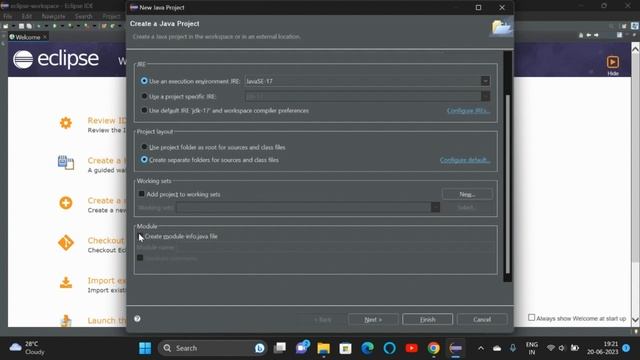
Task: Select Use an execution environment JRE option
Action: coord(144,81)
